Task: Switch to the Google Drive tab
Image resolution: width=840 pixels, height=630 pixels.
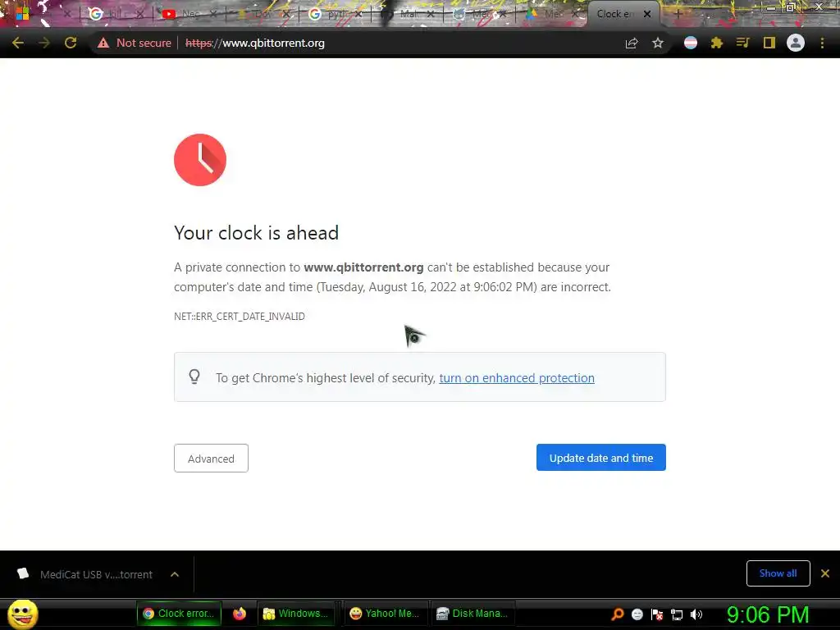Action: click(552, 14)
